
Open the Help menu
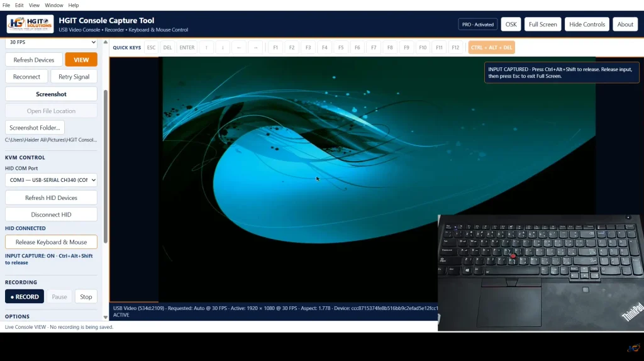tap(74, 5)
